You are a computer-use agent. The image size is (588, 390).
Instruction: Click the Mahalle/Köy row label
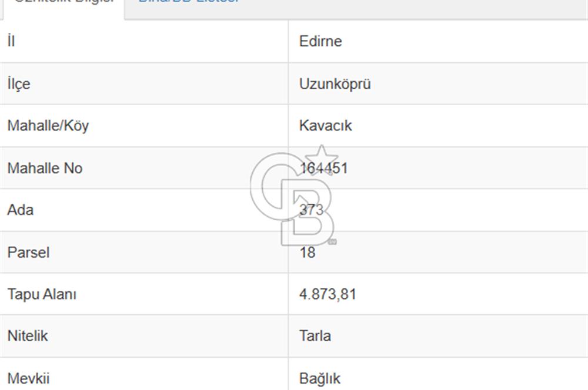coord(48,126)
